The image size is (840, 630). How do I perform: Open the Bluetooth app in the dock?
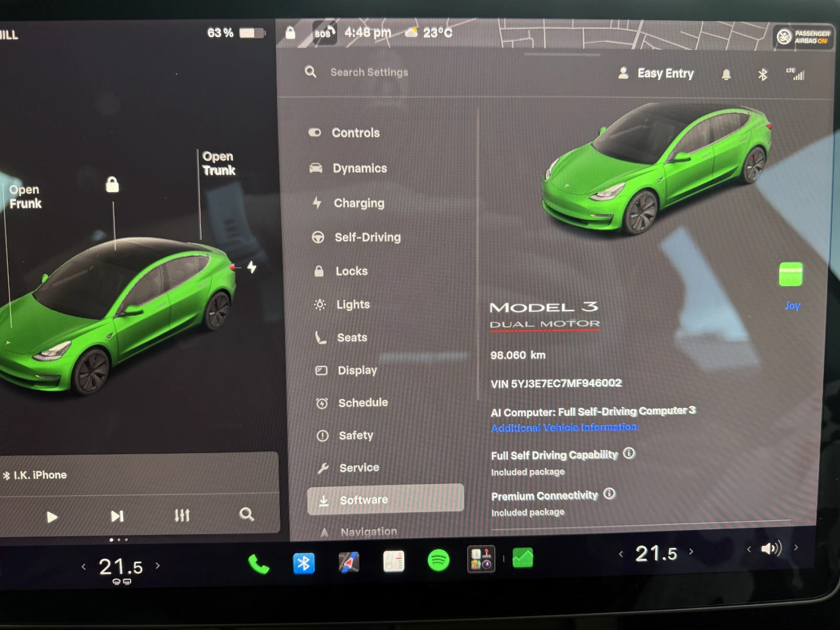click(303, 563)
